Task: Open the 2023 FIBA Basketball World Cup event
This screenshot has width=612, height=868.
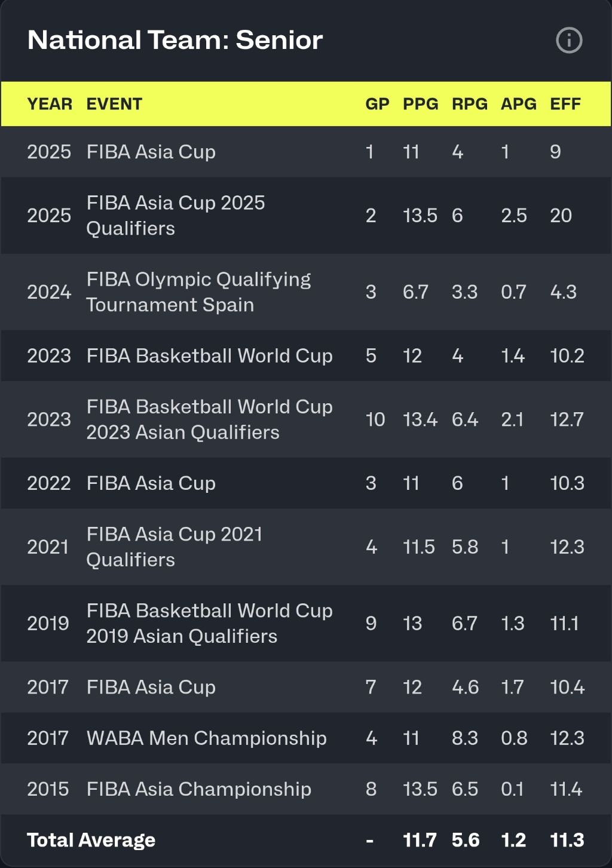Action: pos(209,356)
